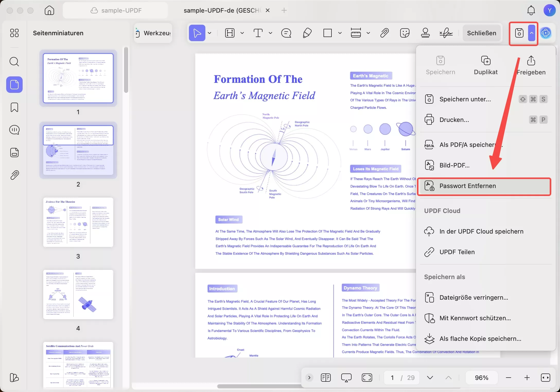Select Dateigröße verringern menu entry
Image resolution: width=560 pixels, height=392 pixels.
tap(474, 298)
